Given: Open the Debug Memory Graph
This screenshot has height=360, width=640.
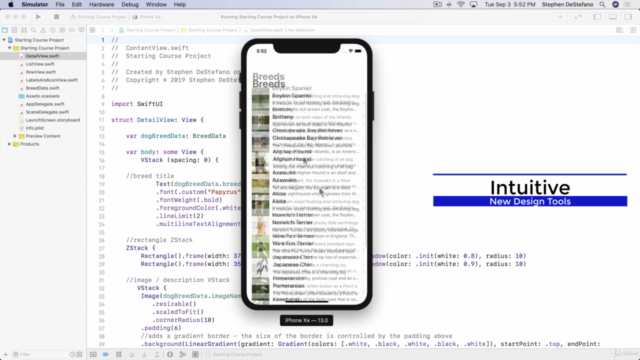Looking at the screenshot, I should pos(182,354).
